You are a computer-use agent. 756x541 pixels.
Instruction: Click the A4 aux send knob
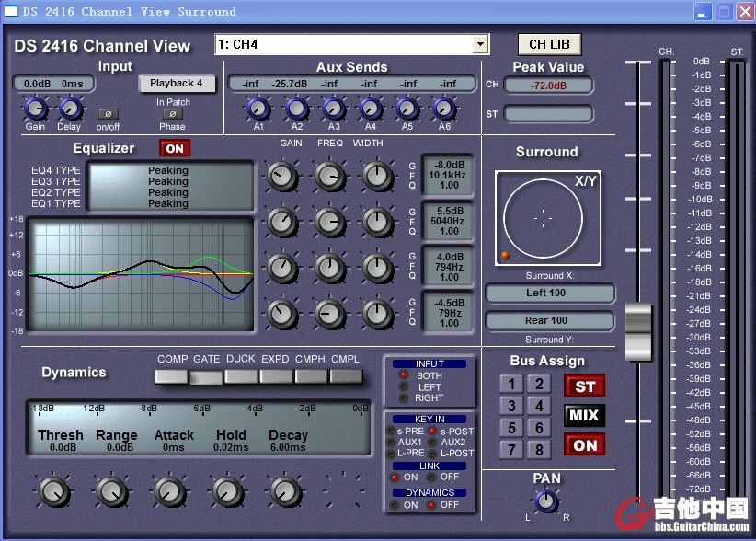coord(371,109)
